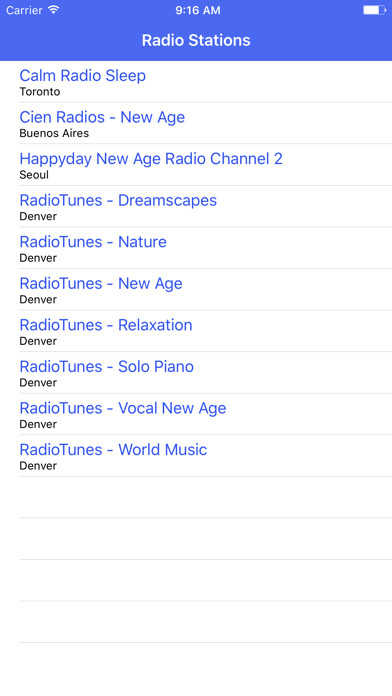
Task: Select RadioTunes - Nature station
Action: coord(196,248)
